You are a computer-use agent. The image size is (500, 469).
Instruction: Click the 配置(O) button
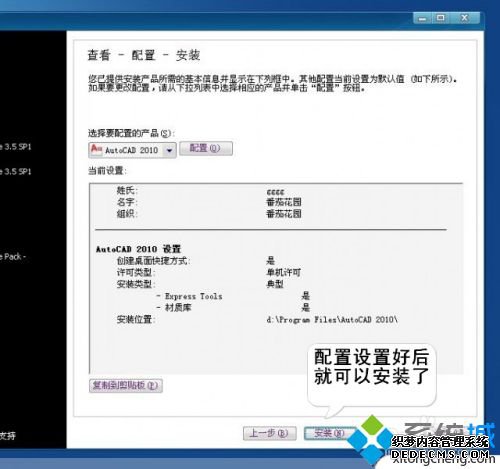click(x=206, y=148)
